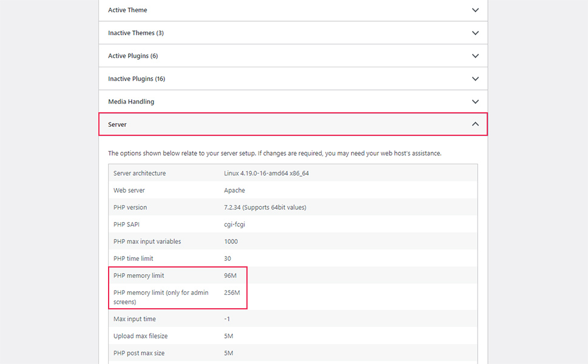Screen dimensions: 588x364
Task: Click admin screens memory limit 256M
Action: coord(232,293)
